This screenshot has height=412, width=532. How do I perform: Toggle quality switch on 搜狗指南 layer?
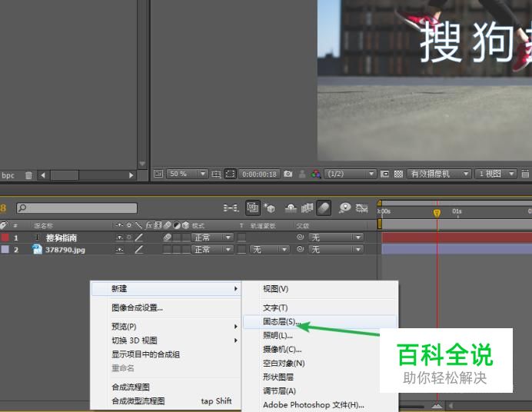[139, 238]
